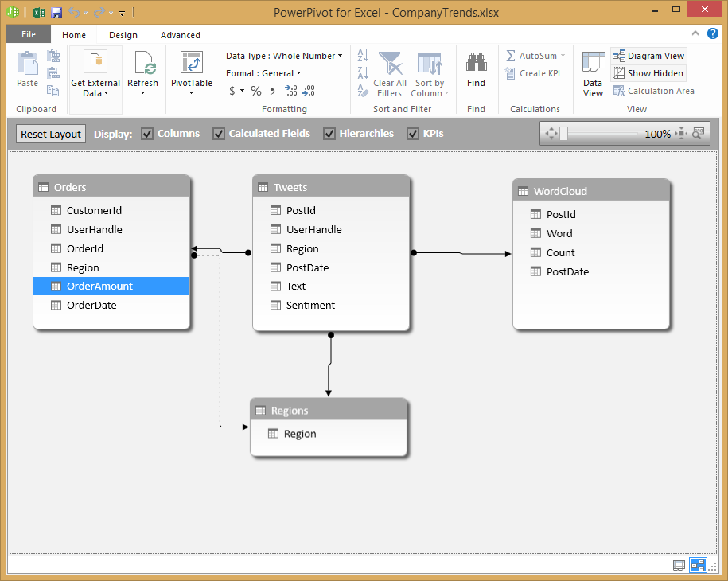Screen dimensions: 728x581
Task: Click Get External Data icon
Action: (95, 62)
